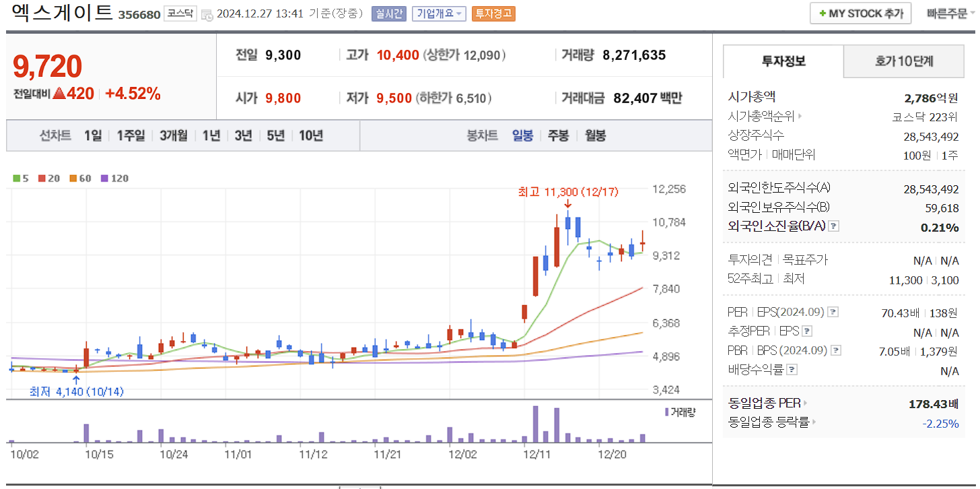
Task: Expand the 시가총액순위 detail arrow
Action: (799, 117)
